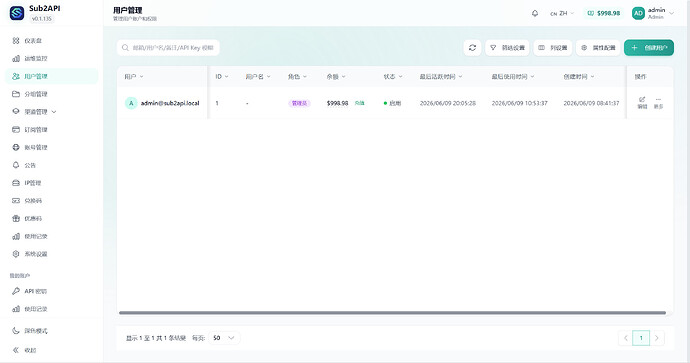Sort by the 创建时间 column header

click(x=579, y=77)
